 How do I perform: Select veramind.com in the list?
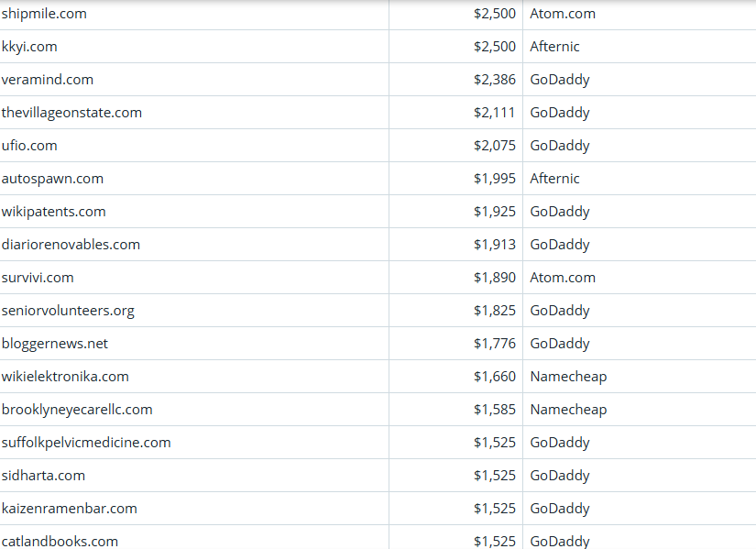tap(48, 80)
